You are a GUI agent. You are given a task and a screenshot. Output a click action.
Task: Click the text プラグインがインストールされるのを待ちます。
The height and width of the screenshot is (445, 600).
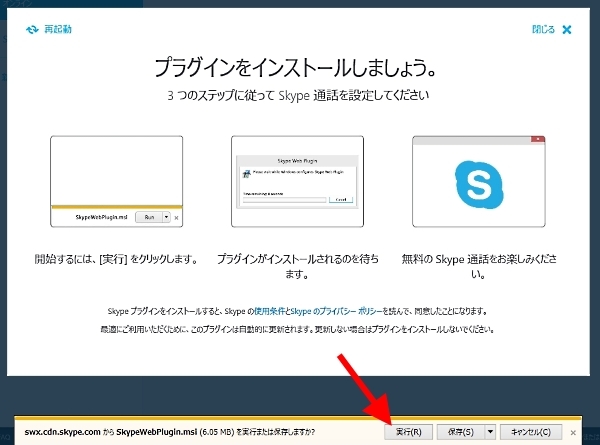pos(298,266)
